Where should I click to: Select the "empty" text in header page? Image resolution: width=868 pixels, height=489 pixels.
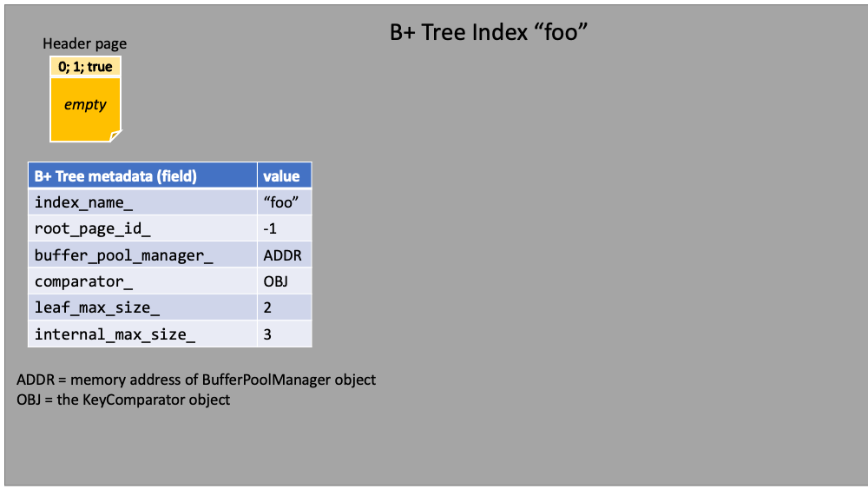click(85, 104)
